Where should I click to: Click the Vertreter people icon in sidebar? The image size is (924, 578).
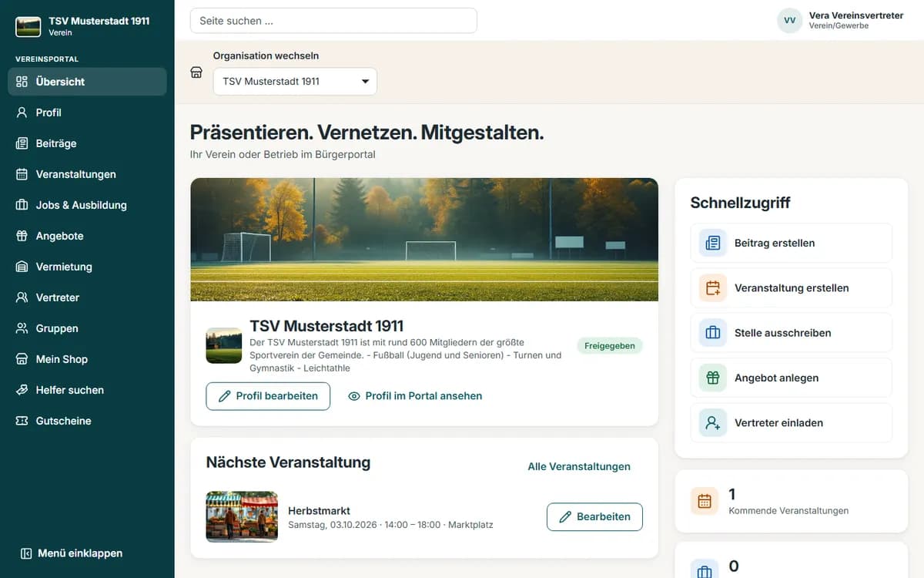(x=22, y=297)
